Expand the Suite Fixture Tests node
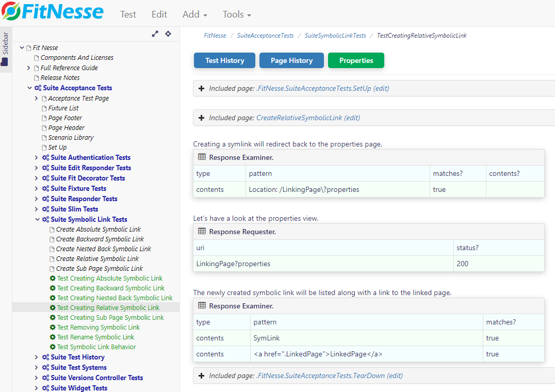The image size is (555, 392). (x=37, y=188)
